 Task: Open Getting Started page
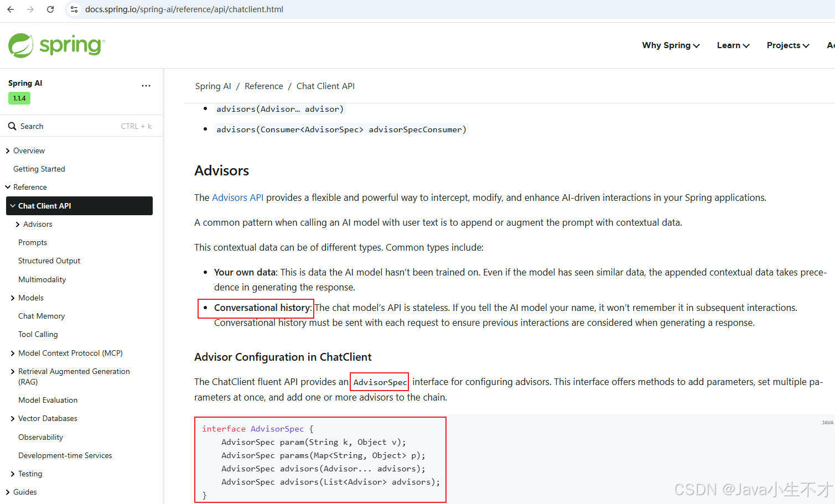coord(39,169)
